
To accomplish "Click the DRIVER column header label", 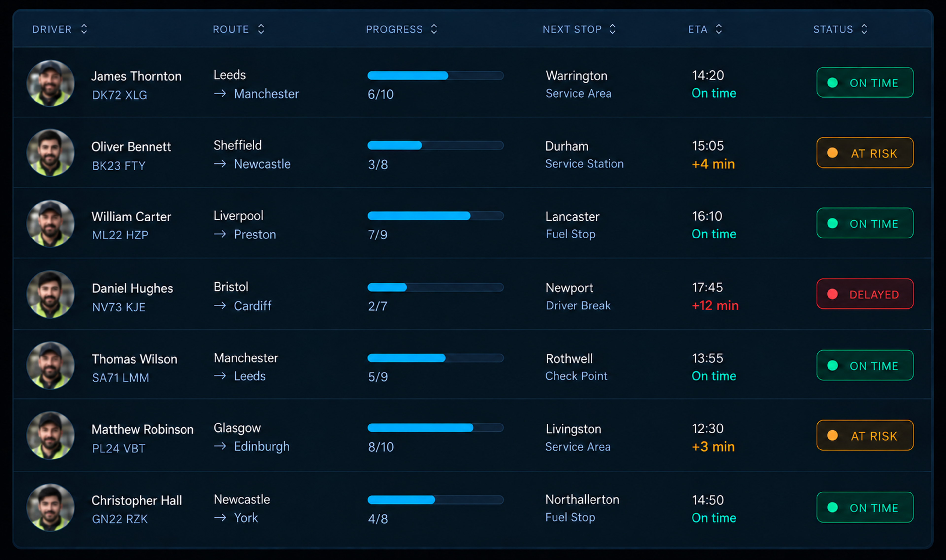I will click(52, 29).
